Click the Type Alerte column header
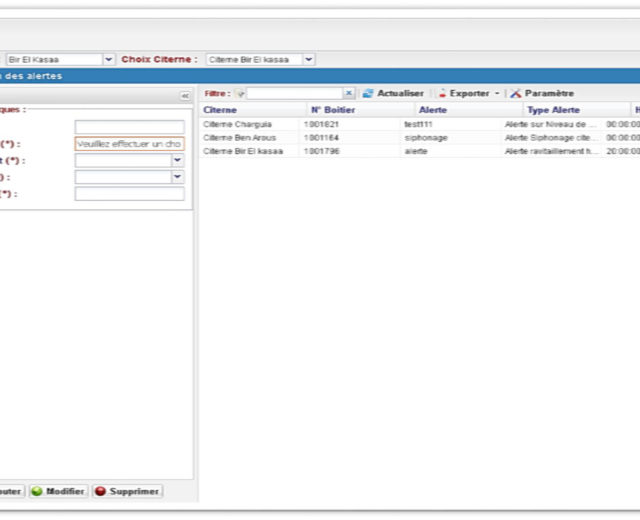The height and width of the screenshot is (520, 640). 552,110
